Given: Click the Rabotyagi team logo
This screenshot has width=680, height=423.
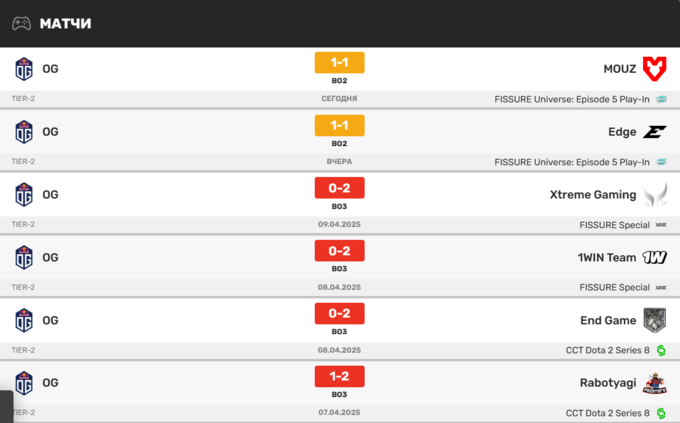Looking at the screenshot, I should tap(654, 383).
